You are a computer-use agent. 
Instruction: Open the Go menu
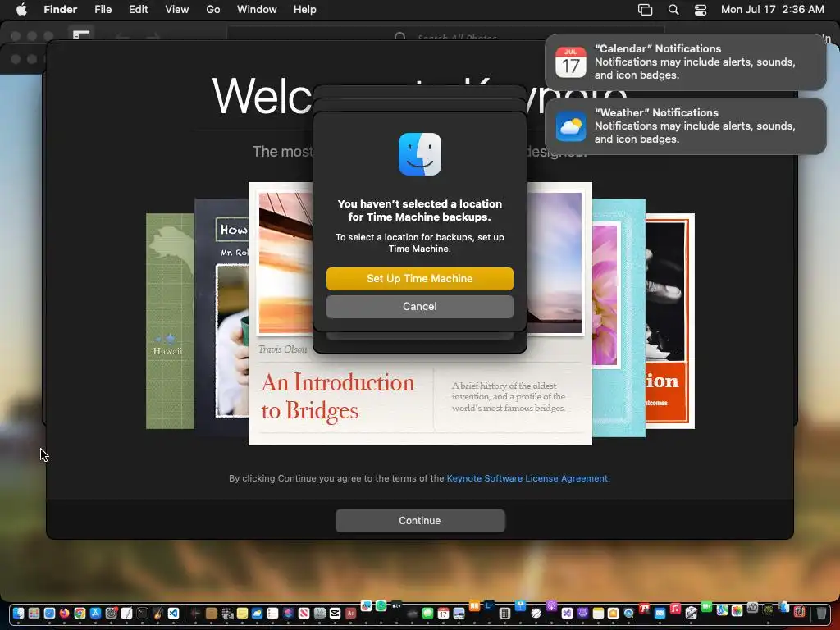tap(213, 10)
